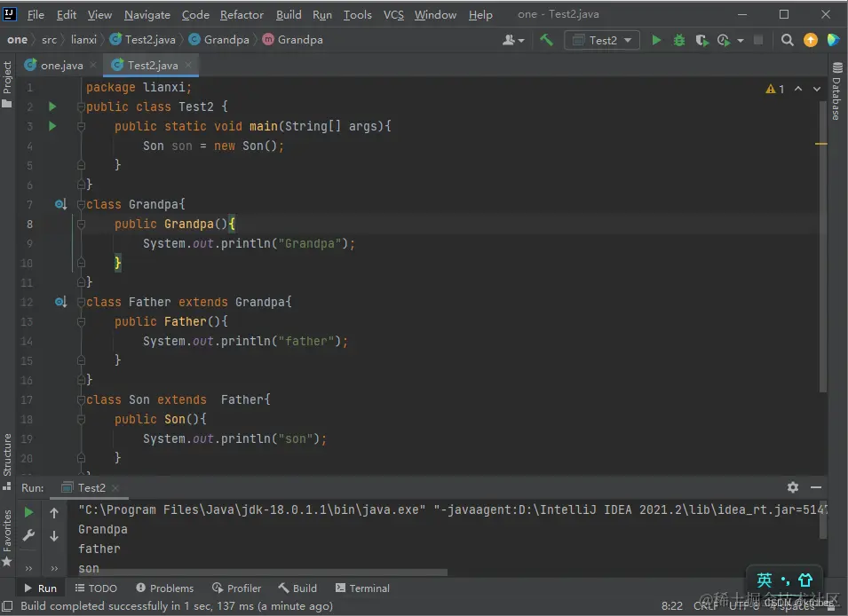
Task: Click the horizontal scrollbar in Run console
Action: pos(263,571)
